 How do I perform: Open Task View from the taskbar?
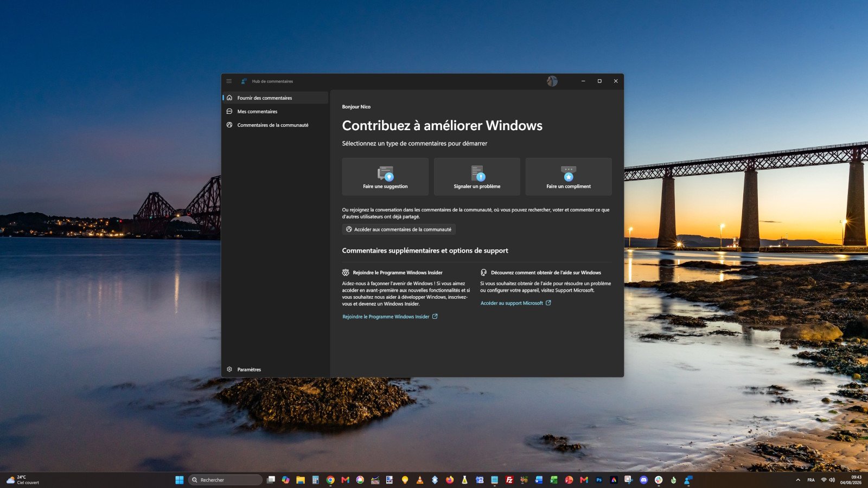coord(271,480)
